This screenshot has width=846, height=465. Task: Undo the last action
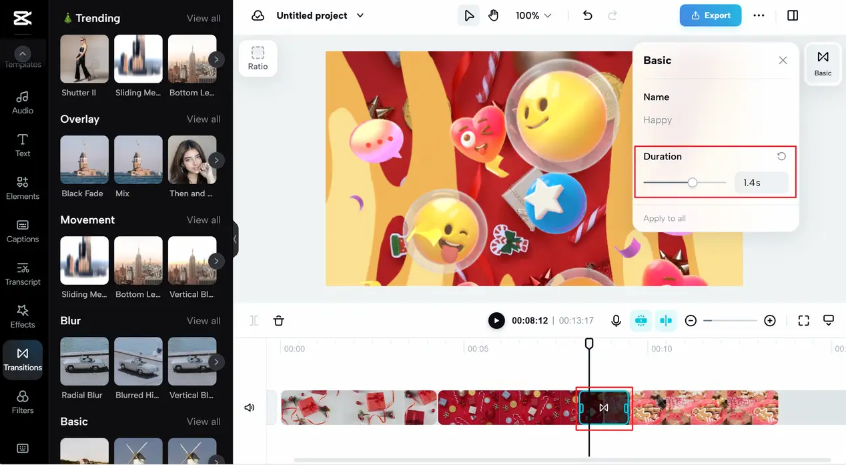coord(588,16)
